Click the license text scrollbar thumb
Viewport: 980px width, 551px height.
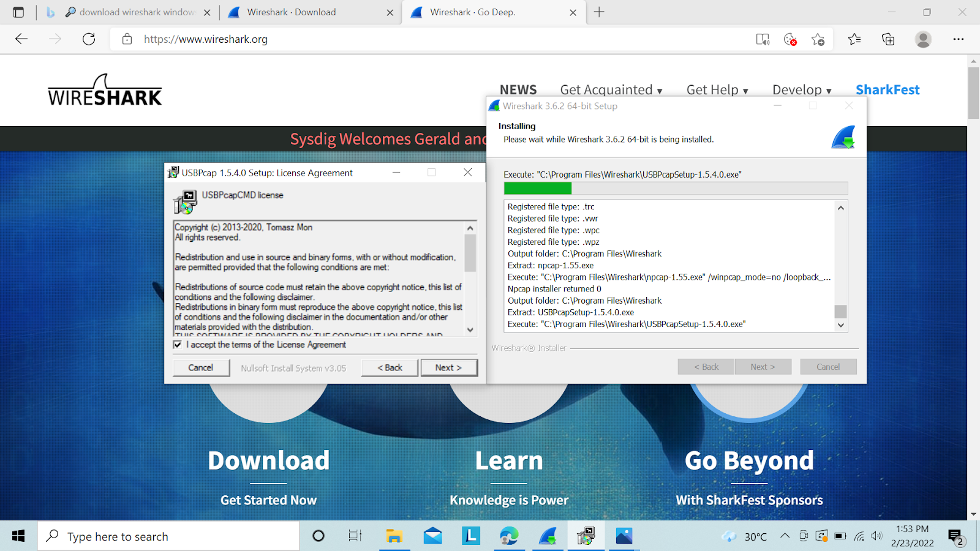point(470,253)
